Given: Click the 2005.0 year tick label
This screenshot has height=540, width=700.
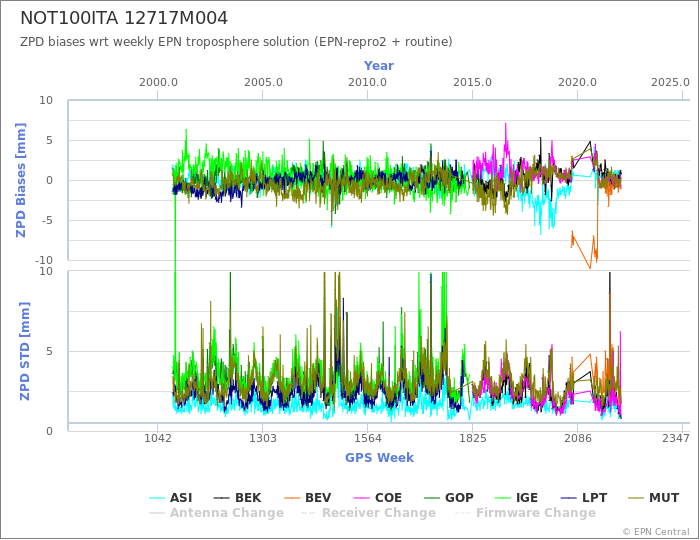Looking at the screenshot, I should point(263,83).
